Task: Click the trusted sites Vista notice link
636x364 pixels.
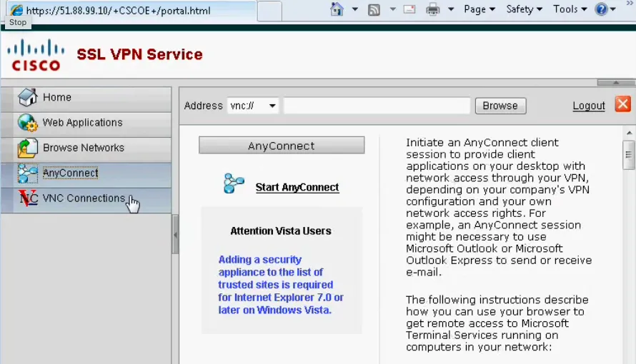Action: 281,285
